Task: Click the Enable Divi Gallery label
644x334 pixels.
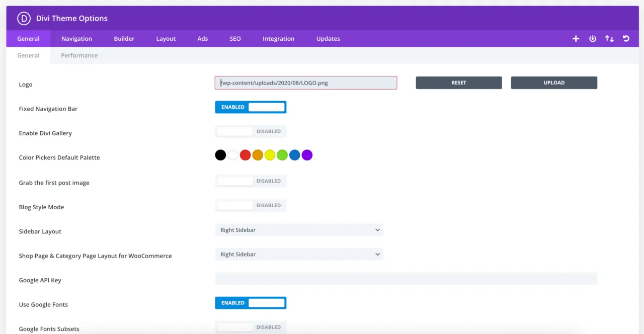Action: coord(45,133)
